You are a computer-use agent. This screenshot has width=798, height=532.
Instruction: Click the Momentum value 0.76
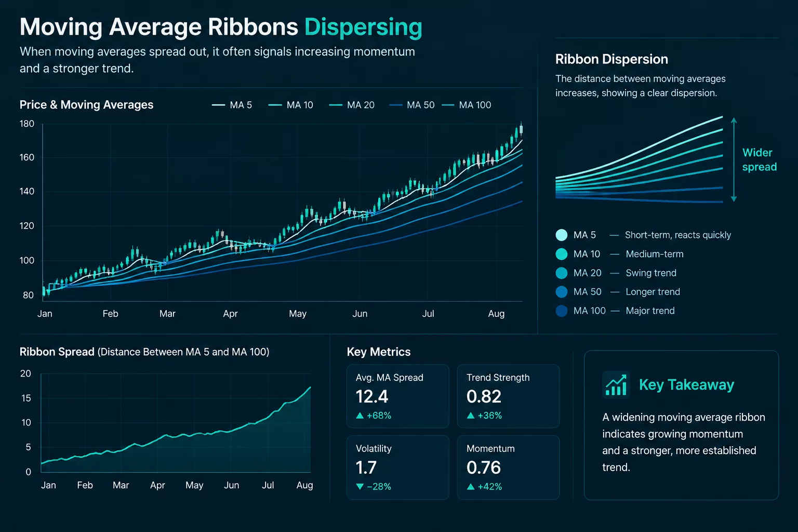484,468
